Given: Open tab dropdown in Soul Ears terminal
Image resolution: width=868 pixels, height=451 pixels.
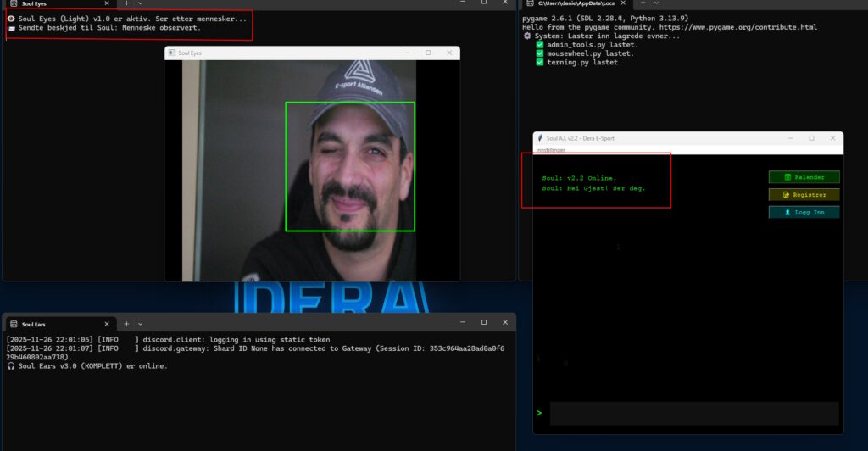Looking at the screenshot, I should [140, 325].
